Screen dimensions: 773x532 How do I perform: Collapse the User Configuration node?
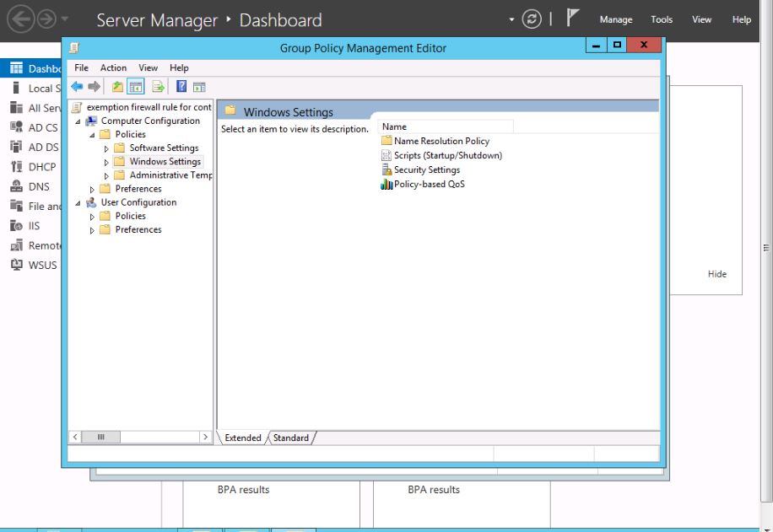coord(78,203)
